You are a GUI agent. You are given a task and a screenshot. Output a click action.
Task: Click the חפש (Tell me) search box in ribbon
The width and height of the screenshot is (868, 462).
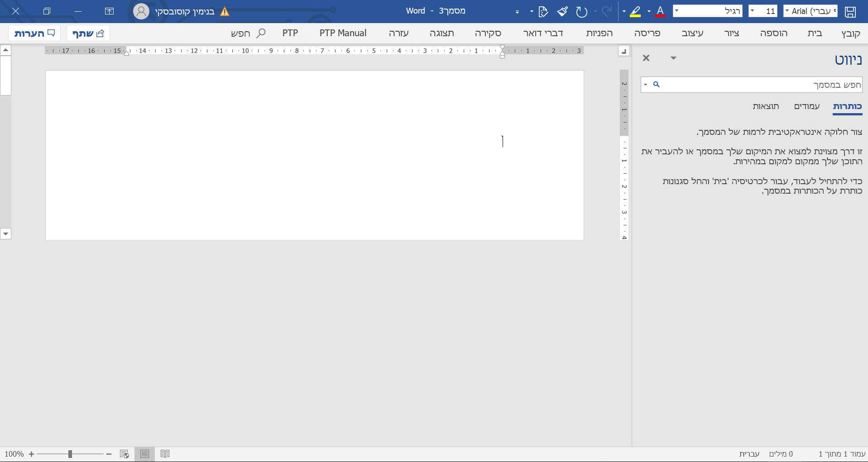[248, 33]
